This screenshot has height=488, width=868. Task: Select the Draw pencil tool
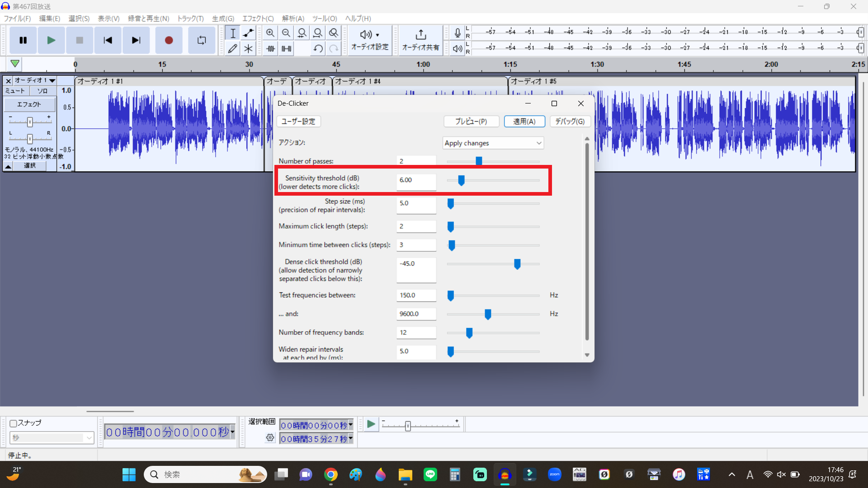pos(232,48)
